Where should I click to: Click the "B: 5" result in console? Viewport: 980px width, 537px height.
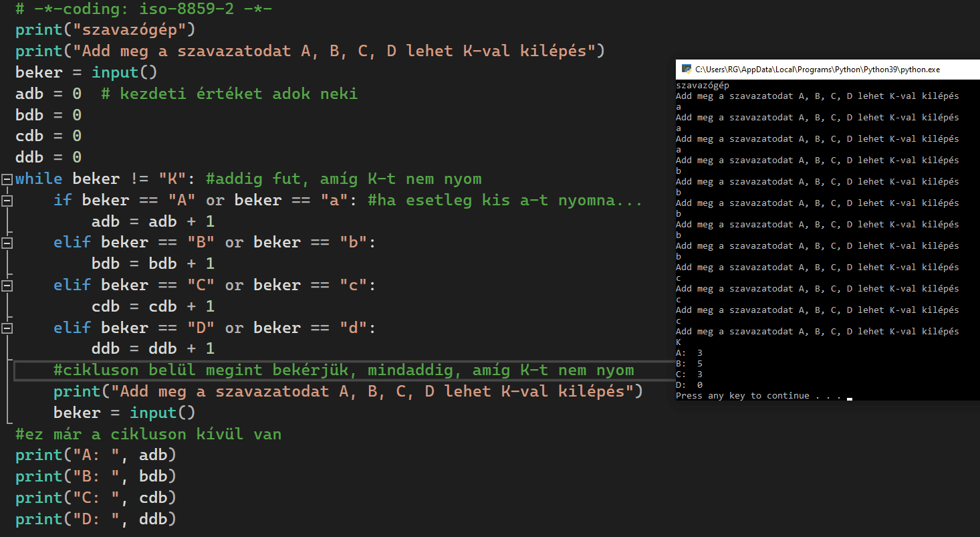(689, 364)
